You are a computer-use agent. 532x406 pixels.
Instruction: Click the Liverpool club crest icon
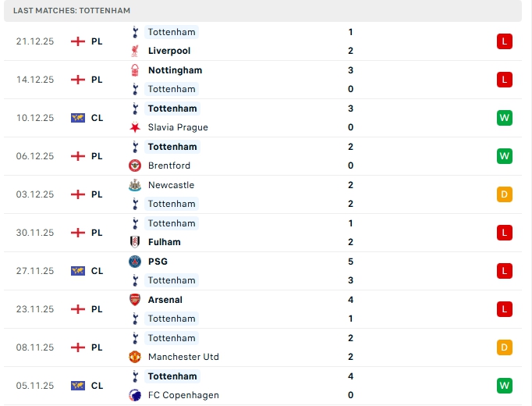[135, 51]
